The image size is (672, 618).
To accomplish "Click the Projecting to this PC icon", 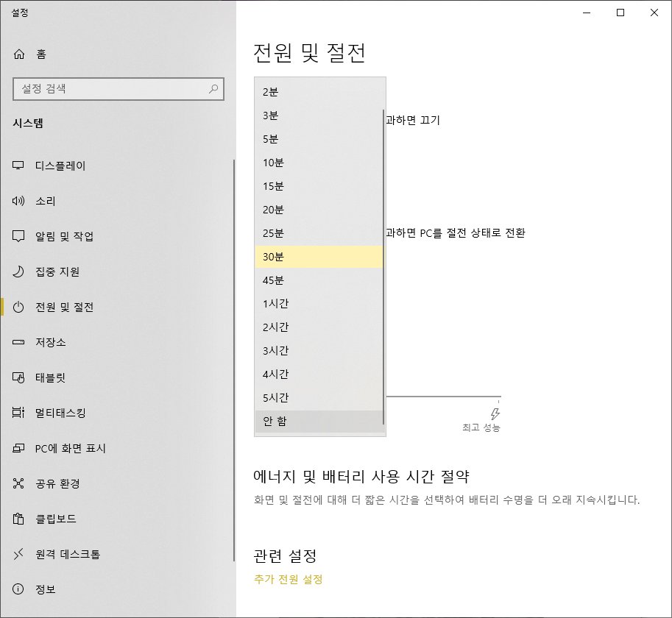I will (x=18, y=448).
